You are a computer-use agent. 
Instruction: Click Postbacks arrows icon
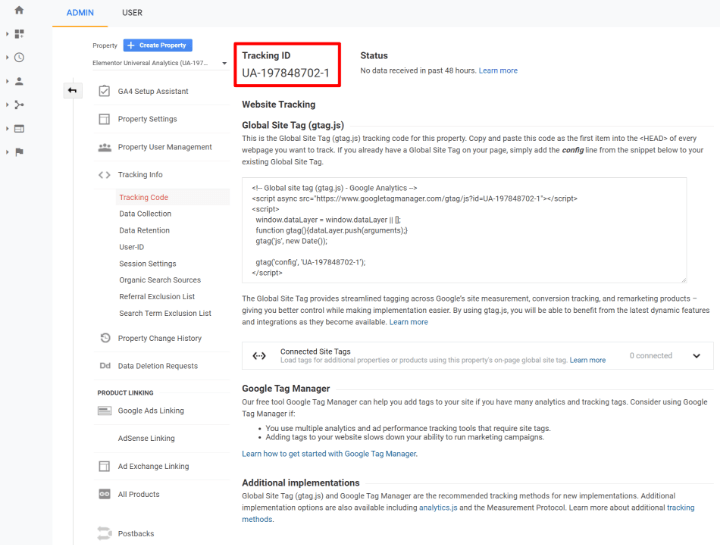[x=104, y=533]
